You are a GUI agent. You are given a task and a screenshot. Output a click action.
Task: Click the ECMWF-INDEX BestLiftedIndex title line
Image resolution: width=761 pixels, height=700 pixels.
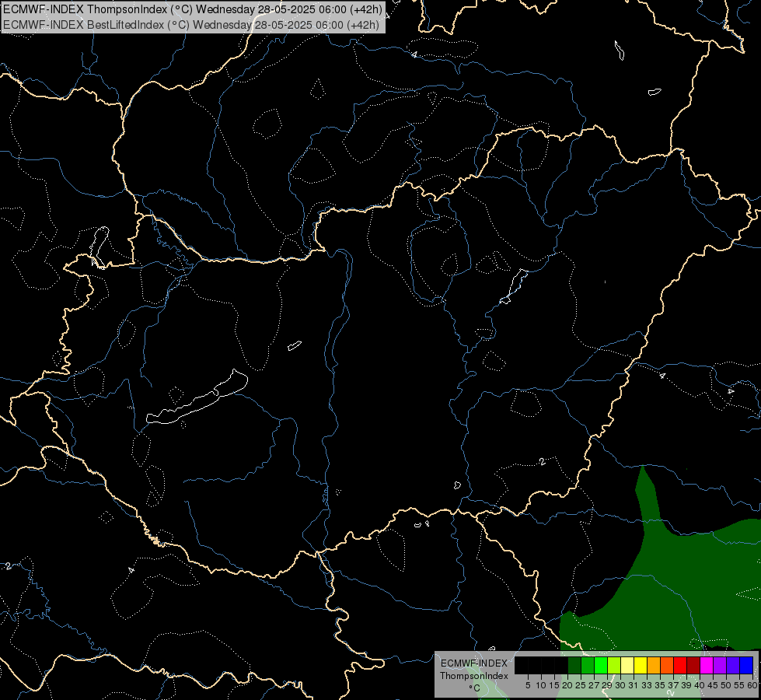click(x=192, y=25)
